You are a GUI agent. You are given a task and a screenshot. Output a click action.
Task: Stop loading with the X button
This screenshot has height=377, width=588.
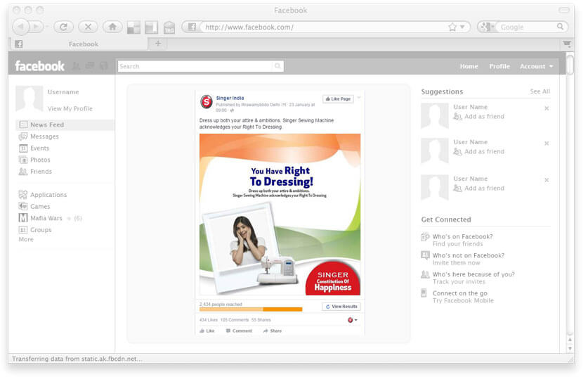coord(88,27)
